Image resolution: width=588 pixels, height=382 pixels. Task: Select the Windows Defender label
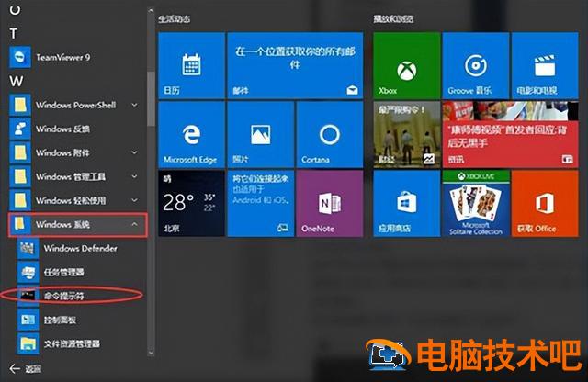pos(80,248)
